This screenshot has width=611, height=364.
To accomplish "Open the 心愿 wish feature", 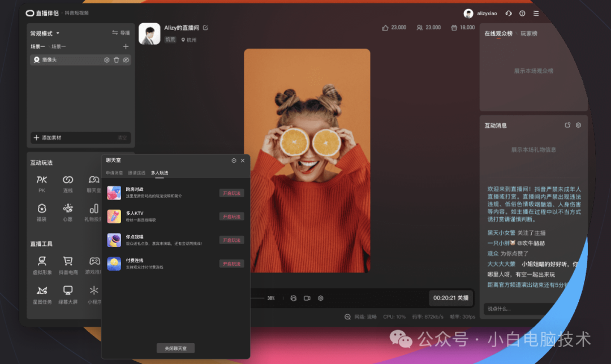I will 68,208.
